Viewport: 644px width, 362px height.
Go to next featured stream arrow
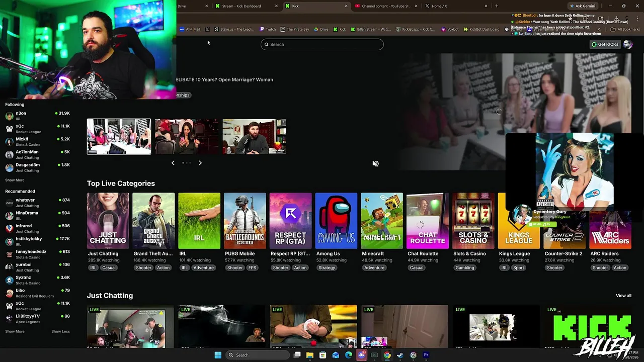point(200,163)
